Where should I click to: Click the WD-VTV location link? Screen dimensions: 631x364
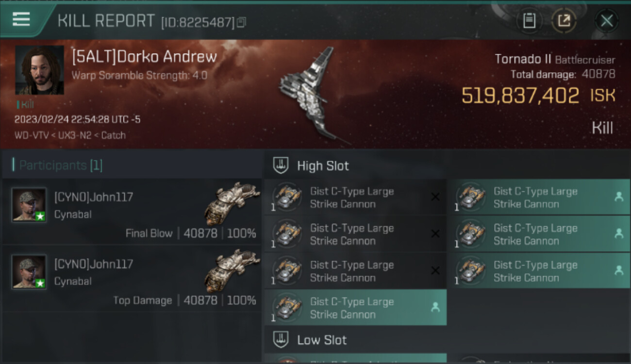click(32, 135)
